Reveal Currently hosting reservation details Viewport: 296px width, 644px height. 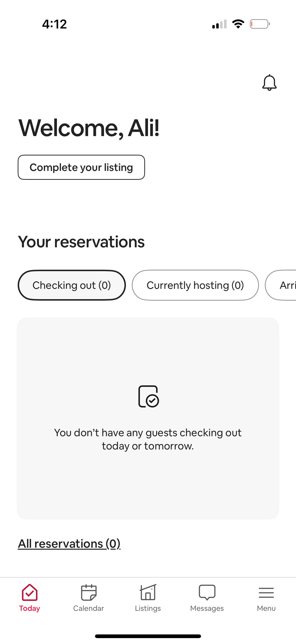[x=195, y=285]
